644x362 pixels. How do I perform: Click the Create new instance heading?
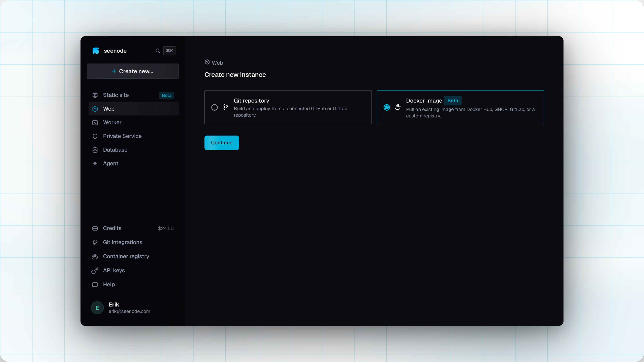pos(235,75)
